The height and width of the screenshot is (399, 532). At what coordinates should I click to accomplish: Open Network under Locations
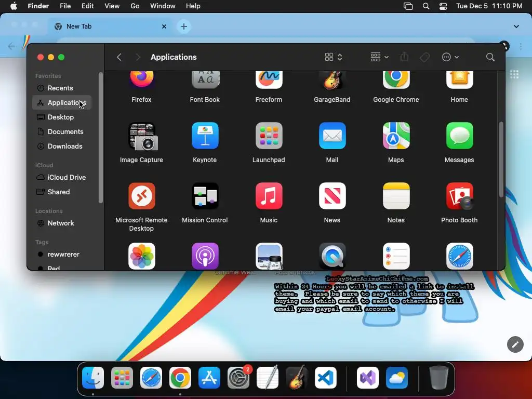[62, 223]
